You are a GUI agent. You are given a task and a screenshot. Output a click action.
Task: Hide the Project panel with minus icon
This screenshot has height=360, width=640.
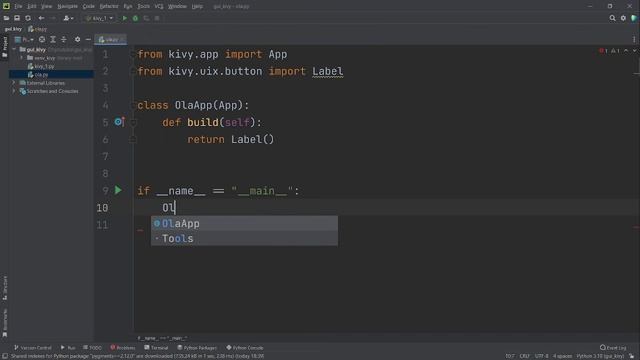tap(88, 39)
